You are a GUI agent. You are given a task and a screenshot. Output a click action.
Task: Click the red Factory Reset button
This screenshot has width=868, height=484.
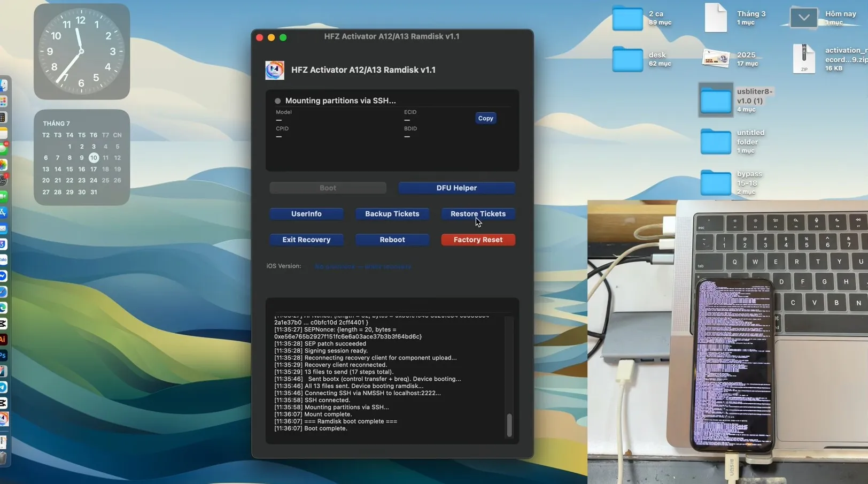(x=478, y=240)
